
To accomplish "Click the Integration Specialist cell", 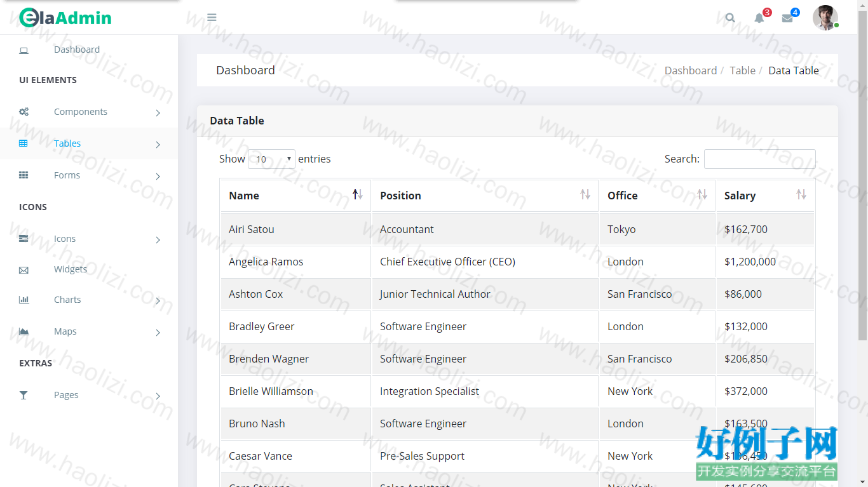I will pyautogui.click(x=485, y=391).
